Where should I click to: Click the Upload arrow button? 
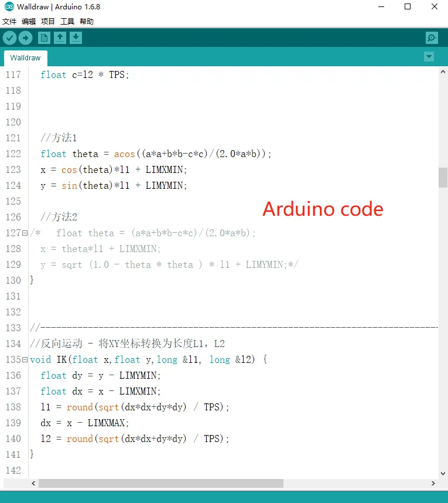[25, 38]
